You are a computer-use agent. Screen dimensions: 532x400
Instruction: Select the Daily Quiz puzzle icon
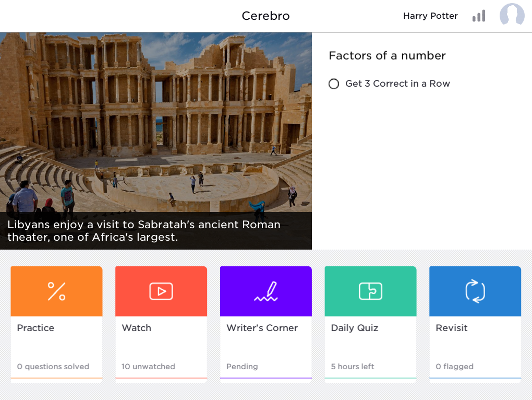(370, 291)
